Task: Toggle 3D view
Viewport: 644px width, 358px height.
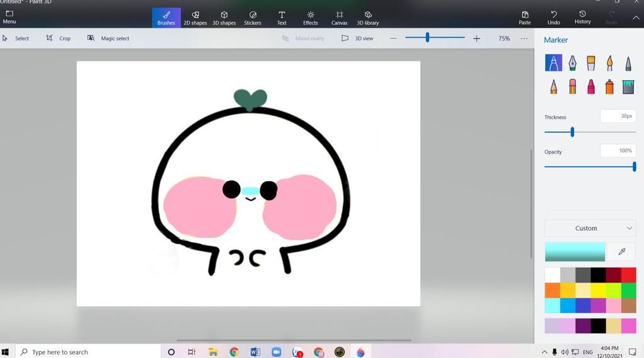Action: (x=357, y=38)
